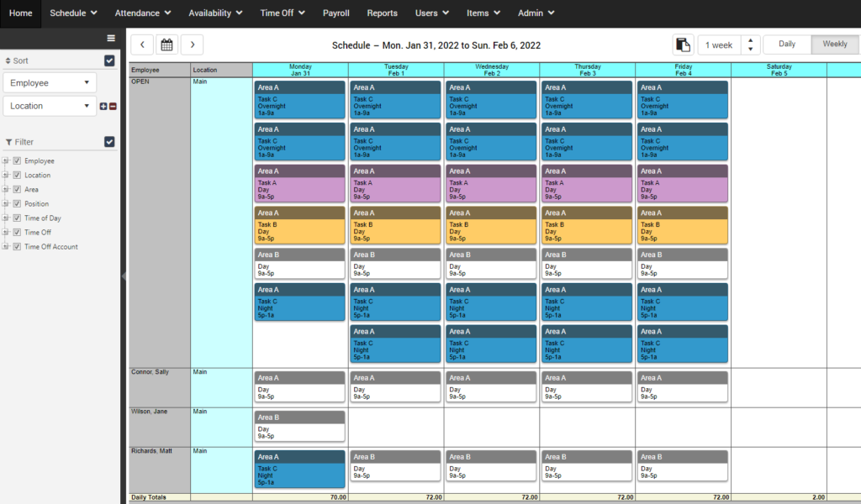This screenshot has width=861, height=504.
Task: Open the Time Off menu
Action: point(283,13)
